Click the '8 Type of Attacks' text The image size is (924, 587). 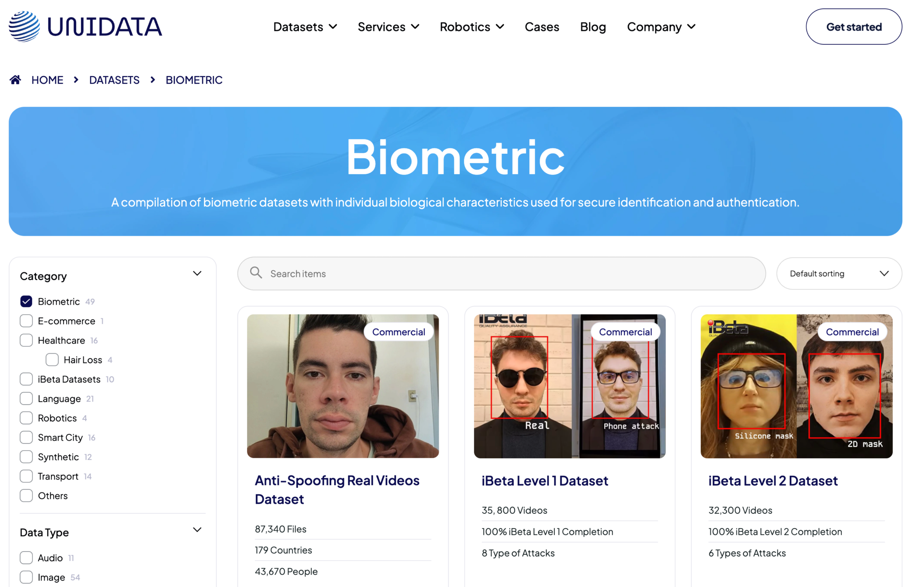click(518, 553)
